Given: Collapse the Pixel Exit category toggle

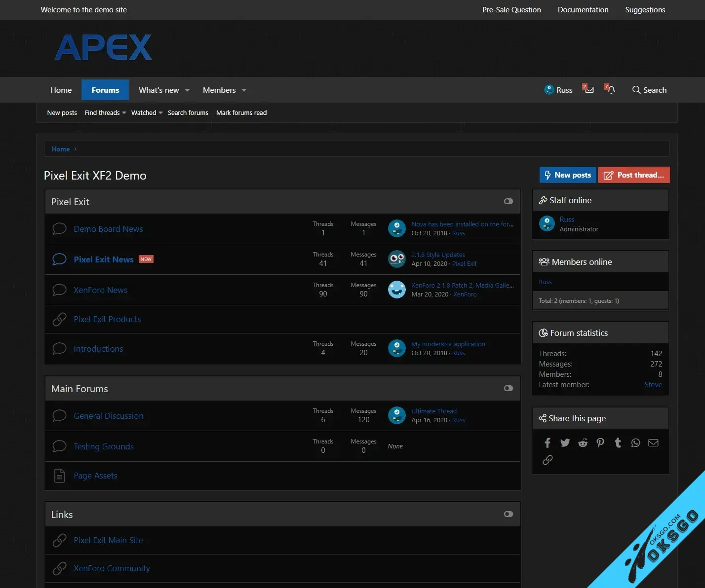Looking at the screenshot, I should tap(508, 201).
